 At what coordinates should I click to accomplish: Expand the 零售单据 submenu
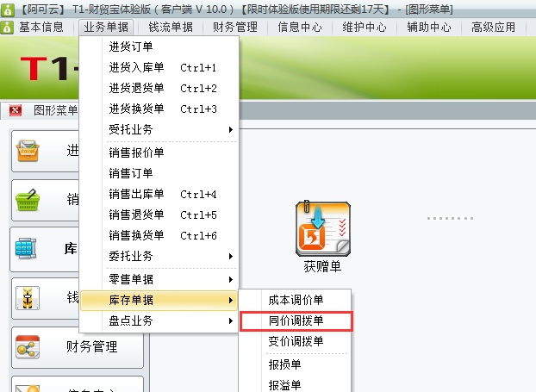click(171, 279)
